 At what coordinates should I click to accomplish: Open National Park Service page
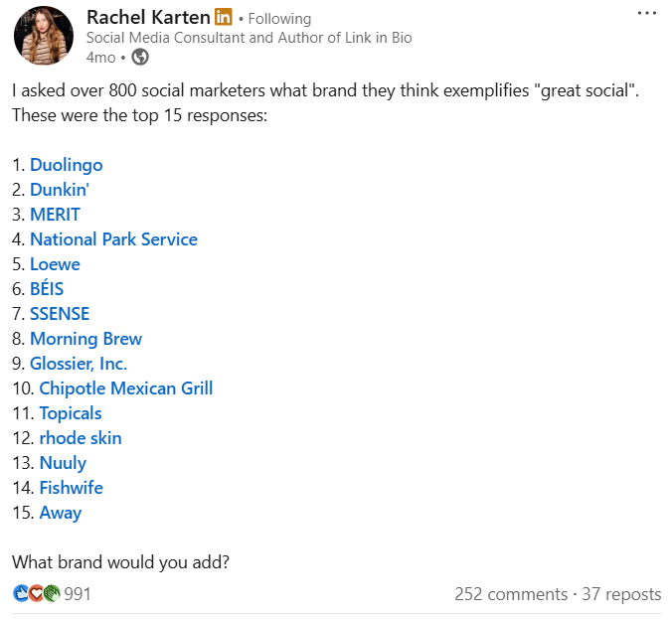(x=113, y=239)
